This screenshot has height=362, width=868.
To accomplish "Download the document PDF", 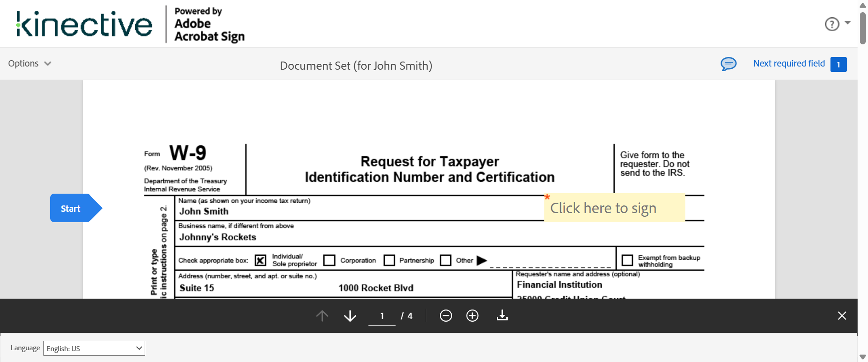I will click(502, 315).
